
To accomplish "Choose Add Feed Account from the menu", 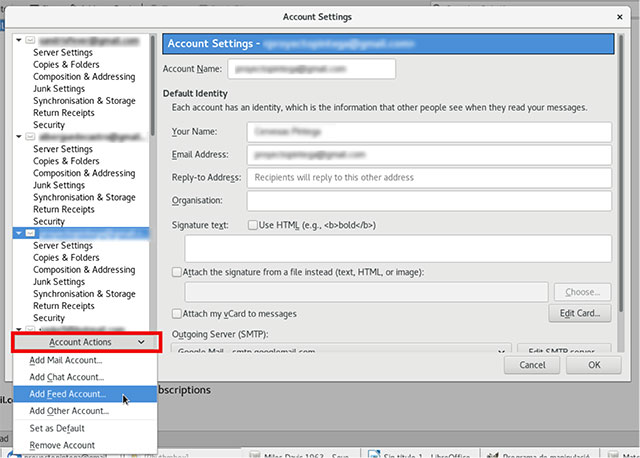I will (85, 394).
